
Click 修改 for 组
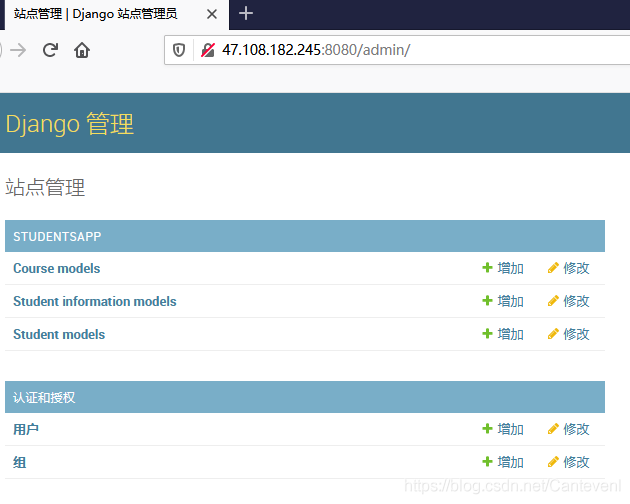[569, 462]
